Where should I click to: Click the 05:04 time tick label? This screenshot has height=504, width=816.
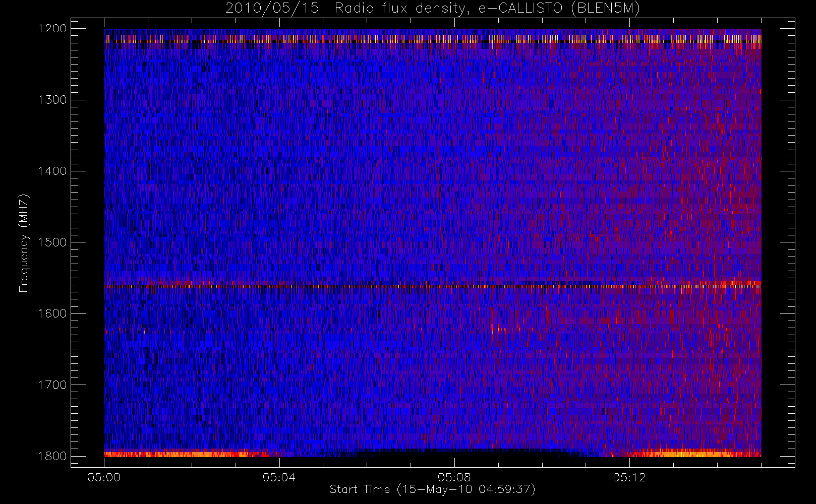[279, 477]
